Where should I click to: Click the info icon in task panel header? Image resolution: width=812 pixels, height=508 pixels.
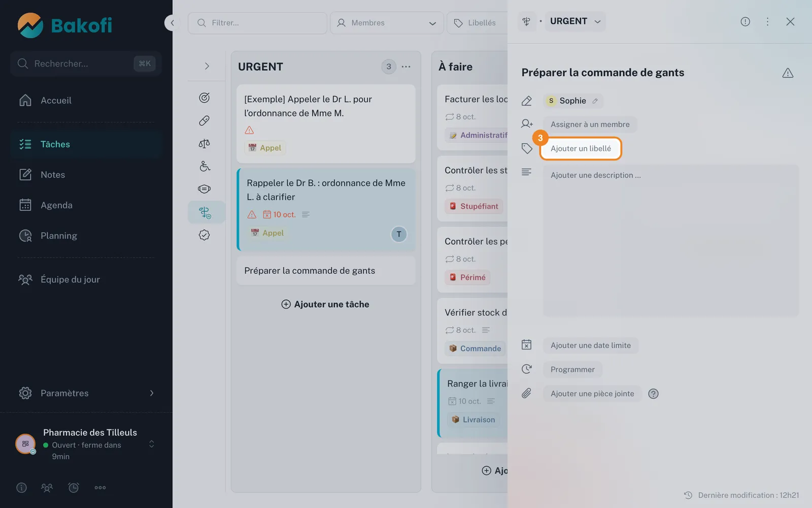tap(745, 21)
